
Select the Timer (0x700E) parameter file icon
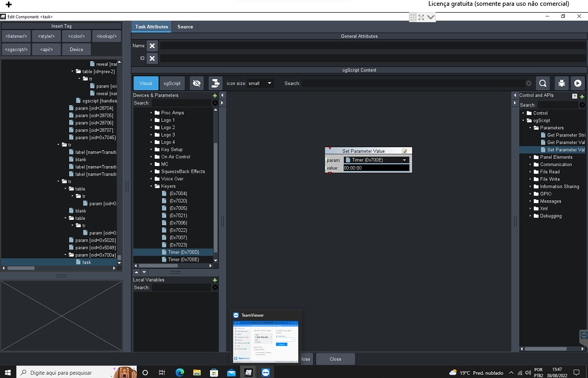click(164, 259)
